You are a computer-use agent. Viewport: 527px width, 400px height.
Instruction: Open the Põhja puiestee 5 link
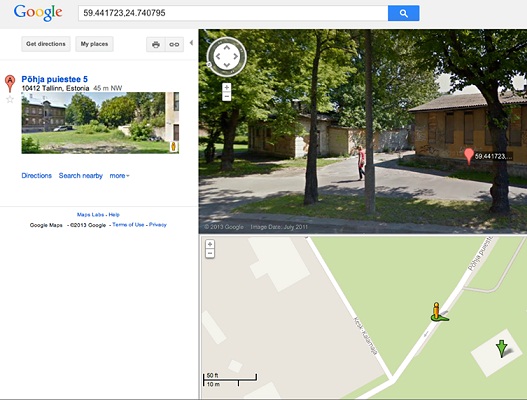tap(54, 79)
